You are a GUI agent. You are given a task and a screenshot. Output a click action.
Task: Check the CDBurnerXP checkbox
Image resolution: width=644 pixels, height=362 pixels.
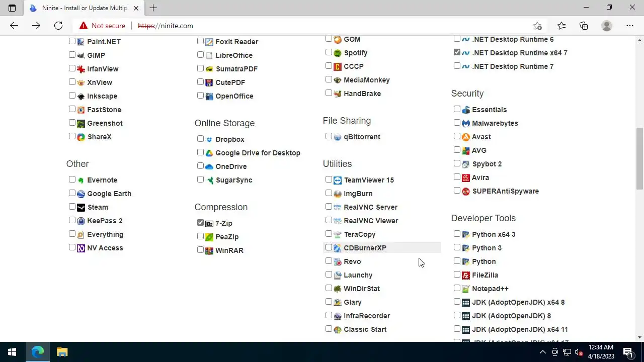click(329, 247)
